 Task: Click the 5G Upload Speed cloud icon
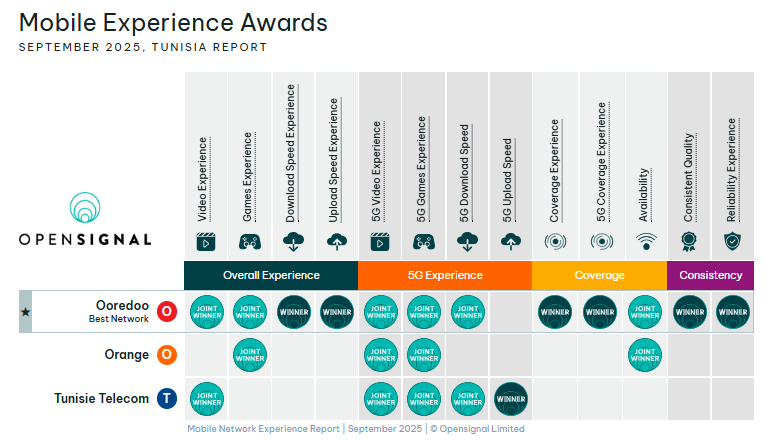tap(511, 242)
